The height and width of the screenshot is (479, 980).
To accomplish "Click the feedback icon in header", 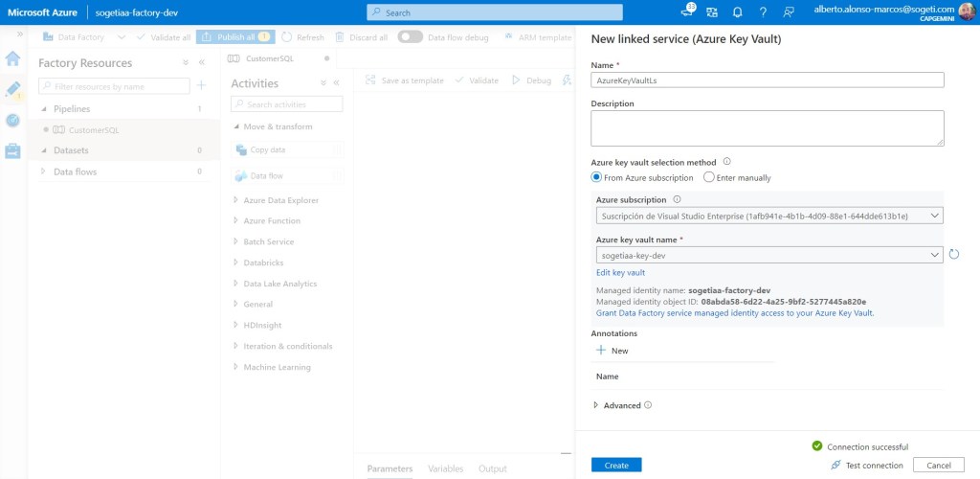I will (x=789, y=12).
